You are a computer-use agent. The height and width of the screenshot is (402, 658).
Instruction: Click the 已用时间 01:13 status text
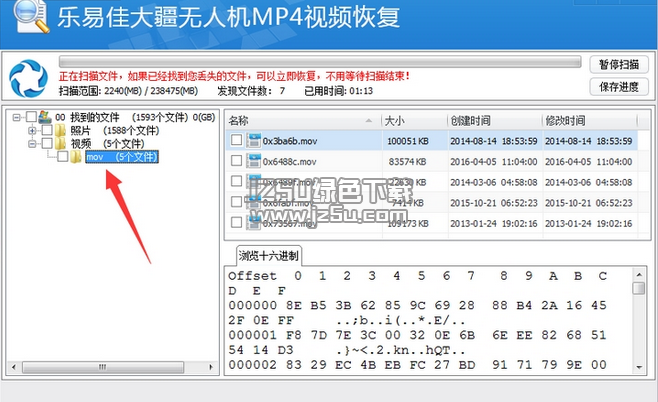point(338,91)
